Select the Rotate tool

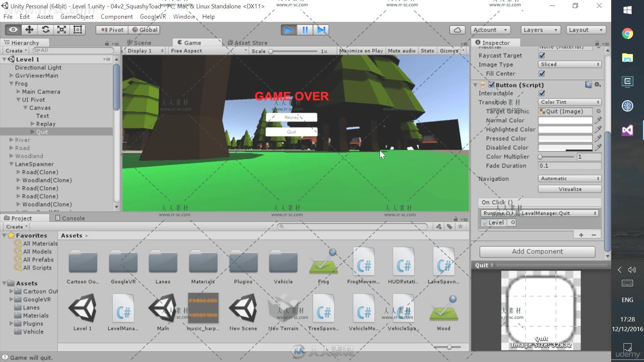click(46, 30)
